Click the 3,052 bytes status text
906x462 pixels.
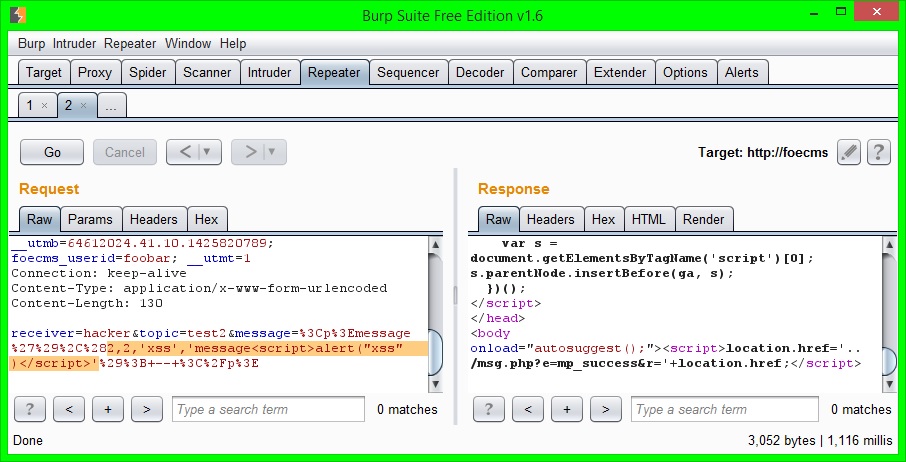pyautogui.click(x=781, y=441)
